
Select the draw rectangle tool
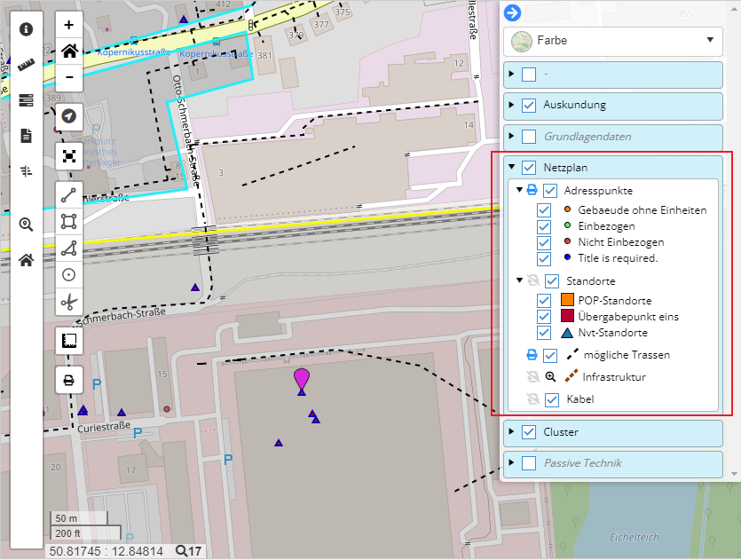69,222
